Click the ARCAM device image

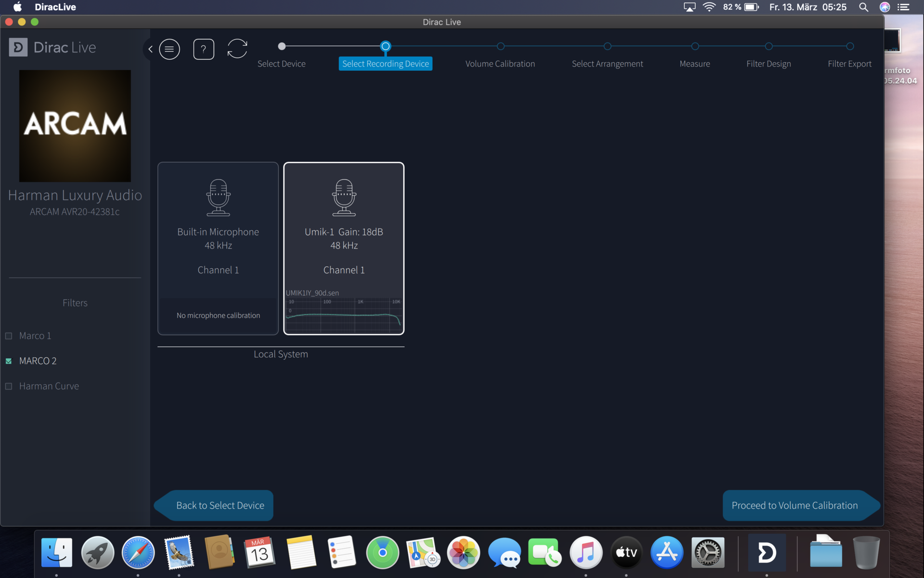(75, 126)
